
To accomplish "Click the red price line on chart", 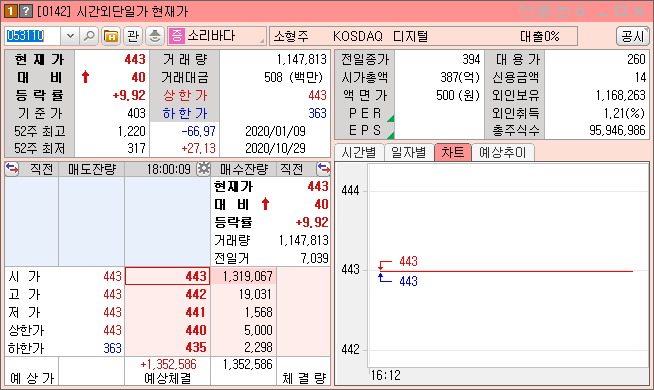I will coord(506,271).
